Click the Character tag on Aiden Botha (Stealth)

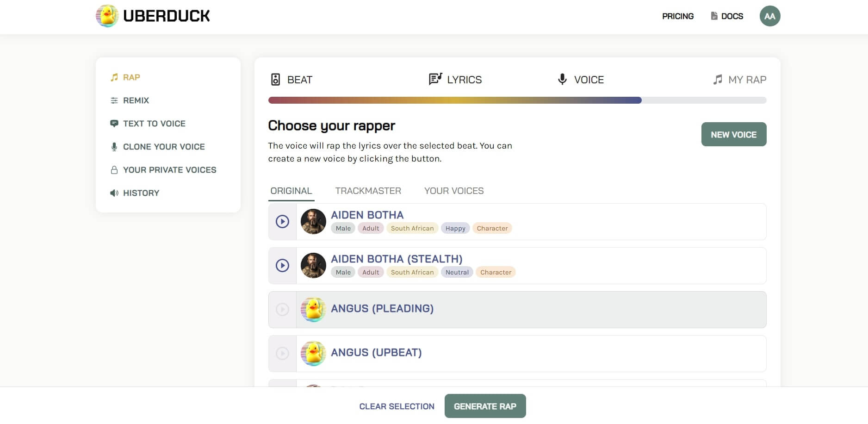pos(496,272)
